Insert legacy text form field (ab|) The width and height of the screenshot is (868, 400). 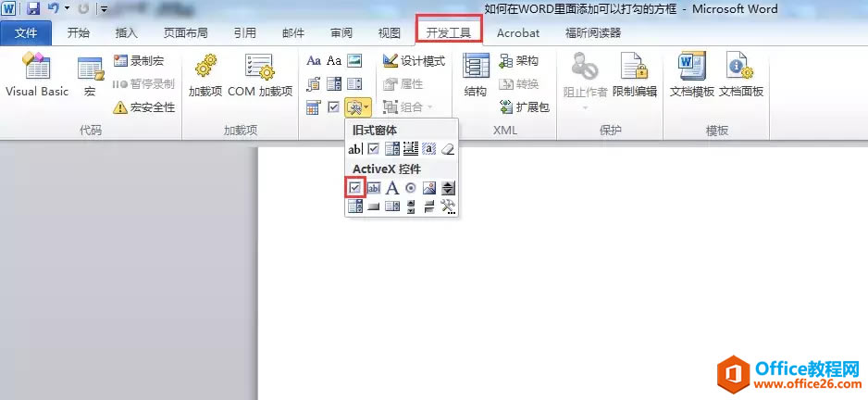(354, 148)
